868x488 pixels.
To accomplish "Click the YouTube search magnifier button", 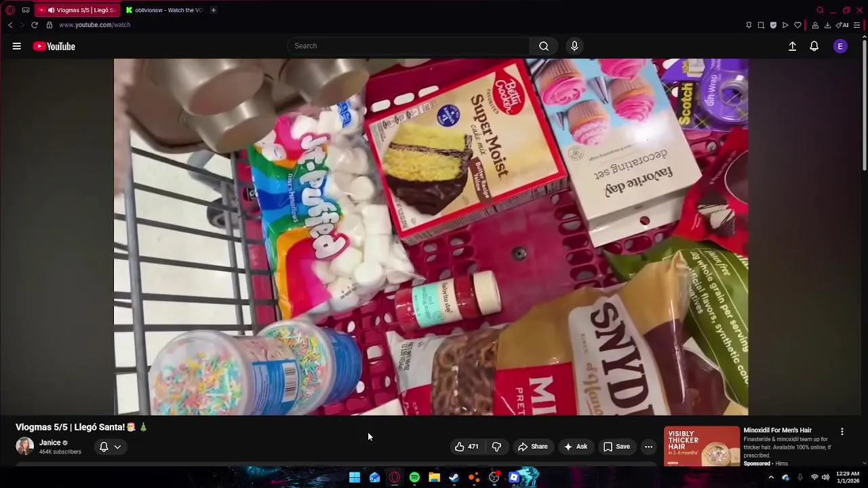I will [544, 46].
